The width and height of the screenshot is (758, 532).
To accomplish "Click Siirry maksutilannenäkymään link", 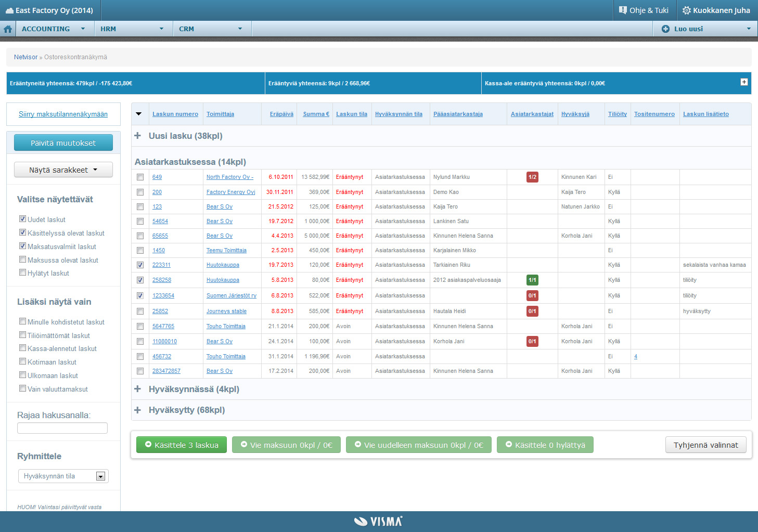I will [x=63, y=114].
